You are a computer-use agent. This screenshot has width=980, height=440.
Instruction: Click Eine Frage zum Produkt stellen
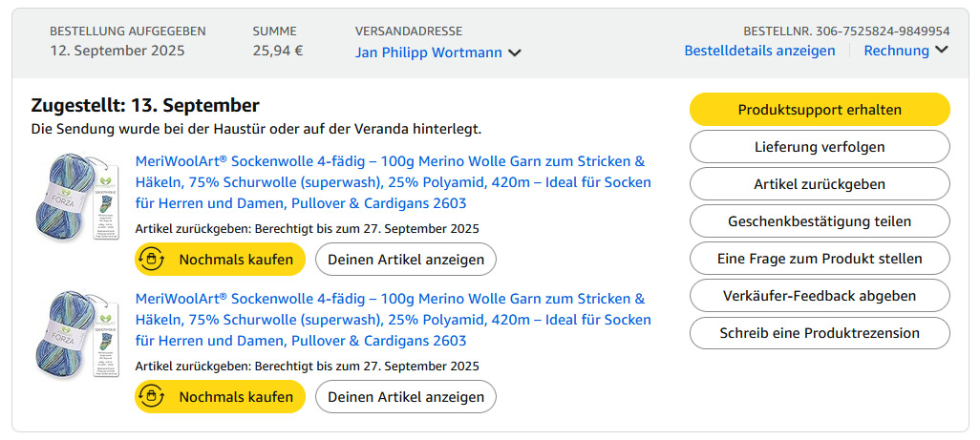(820, 259)
